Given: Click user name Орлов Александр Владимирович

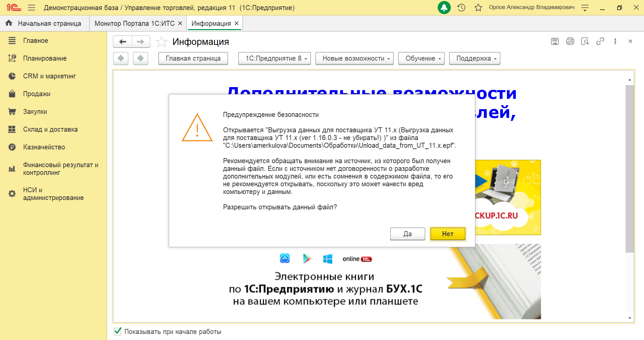Looking at the screenshot, I should (532, 7).
